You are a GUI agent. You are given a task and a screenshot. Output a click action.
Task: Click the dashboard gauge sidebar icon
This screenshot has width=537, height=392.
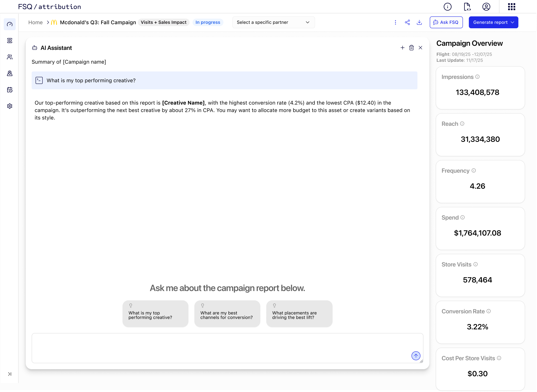[10, 24]
